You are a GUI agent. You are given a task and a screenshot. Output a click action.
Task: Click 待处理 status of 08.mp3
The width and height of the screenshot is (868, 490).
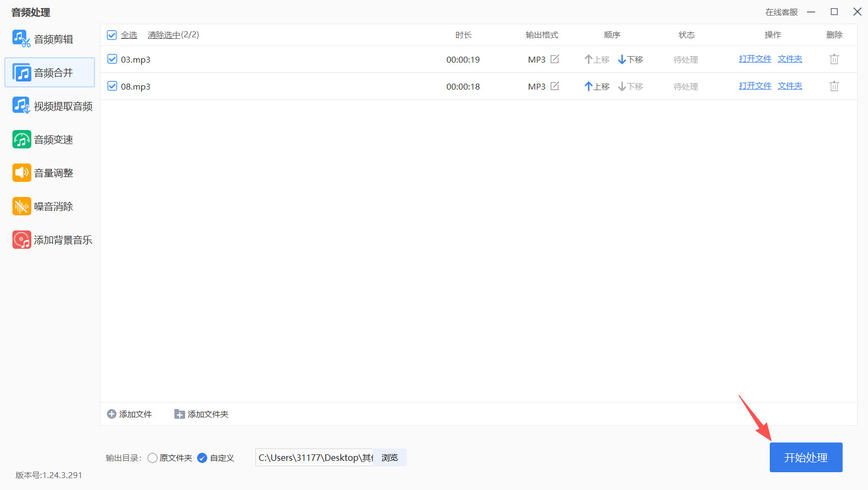[686, 86]
